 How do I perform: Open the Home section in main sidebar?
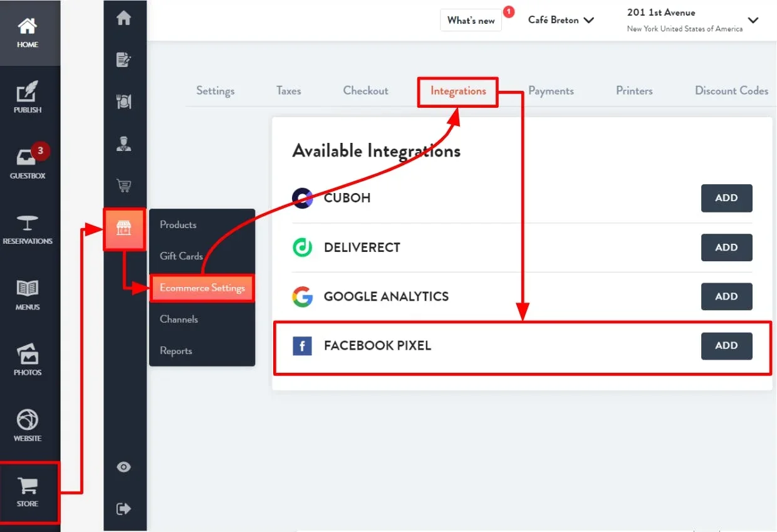pos(28,33)
